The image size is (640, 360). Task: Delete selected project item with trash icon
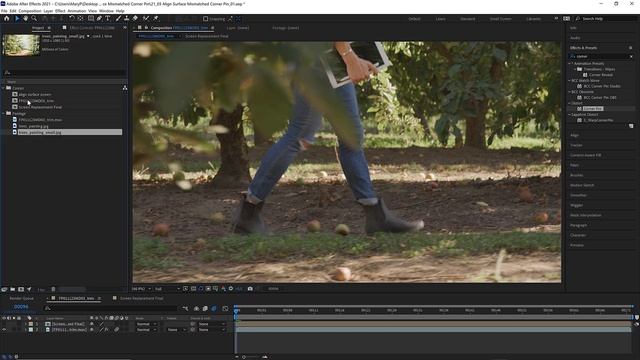coord(53,289)
